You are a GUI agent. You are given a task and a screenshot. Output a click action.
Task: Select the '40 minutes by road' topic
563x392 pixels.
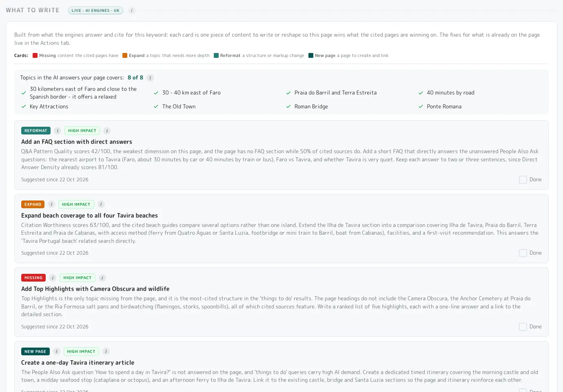(x=450, y=93)
